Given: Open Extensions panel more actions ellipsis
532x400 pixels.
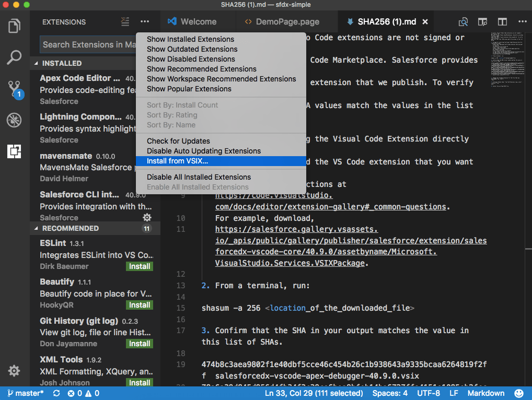Looking at the screenshot, I should 145,22.
